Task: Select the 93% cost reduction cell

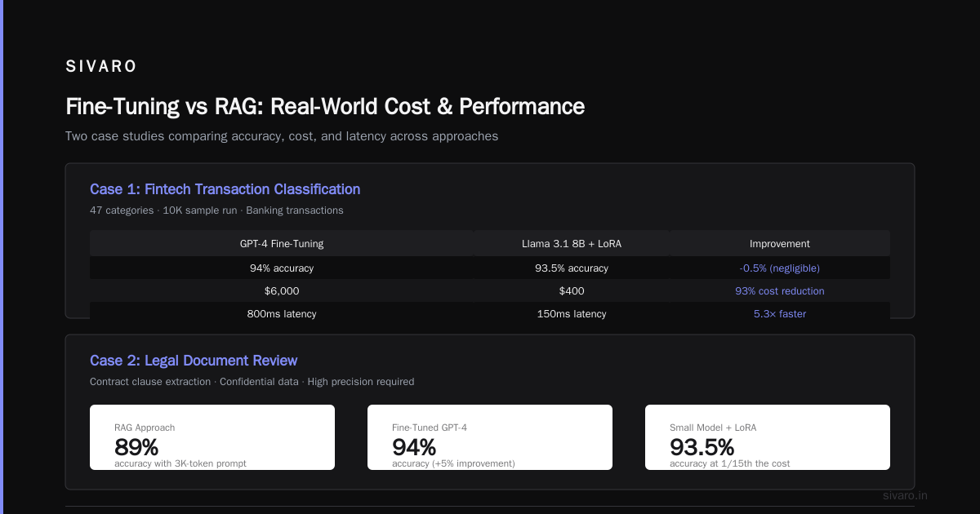Action: (x=780, y=291)
